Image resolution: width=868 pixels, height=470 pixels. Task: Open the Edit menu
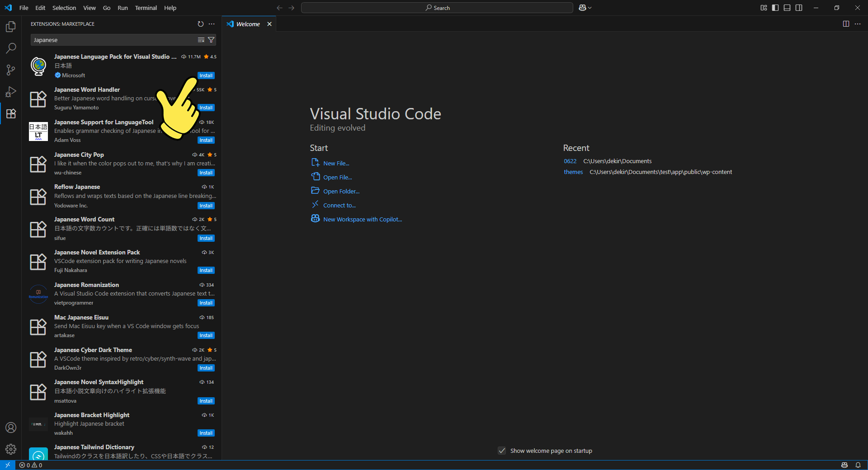click(40, 8)
